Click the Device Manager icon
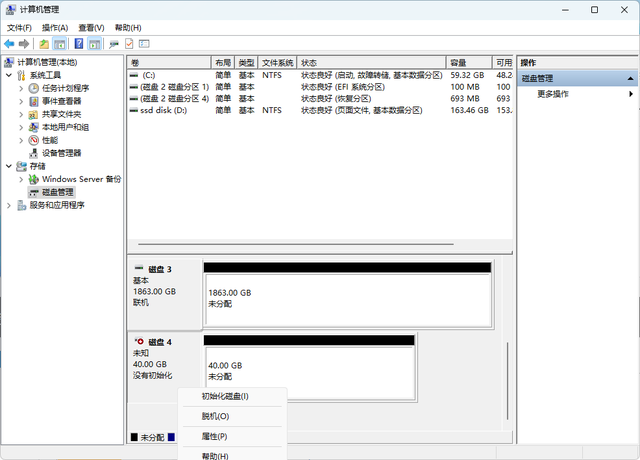The height and width of the screenshot is (460, 640). tap(33, 153)
